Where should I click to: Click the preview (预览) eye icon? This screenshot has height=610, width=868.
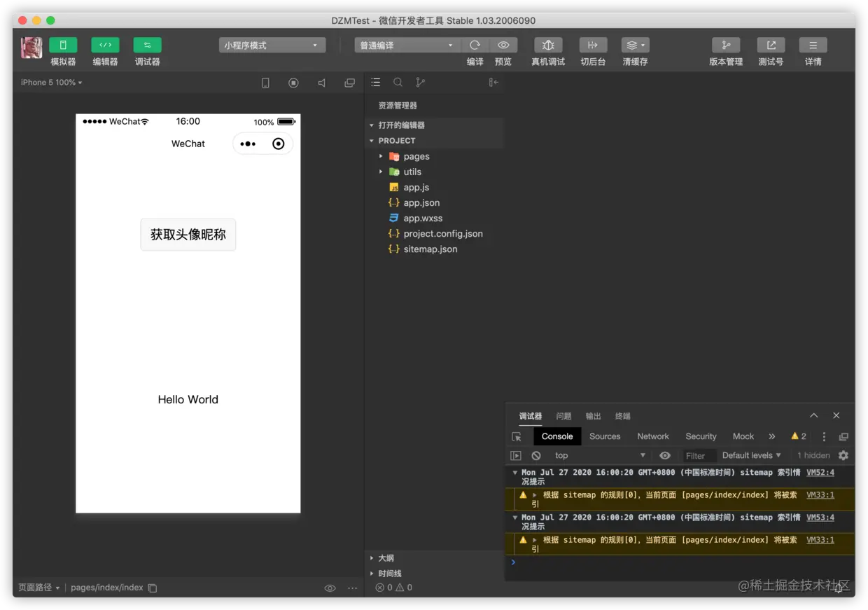[x=503, y=45]
